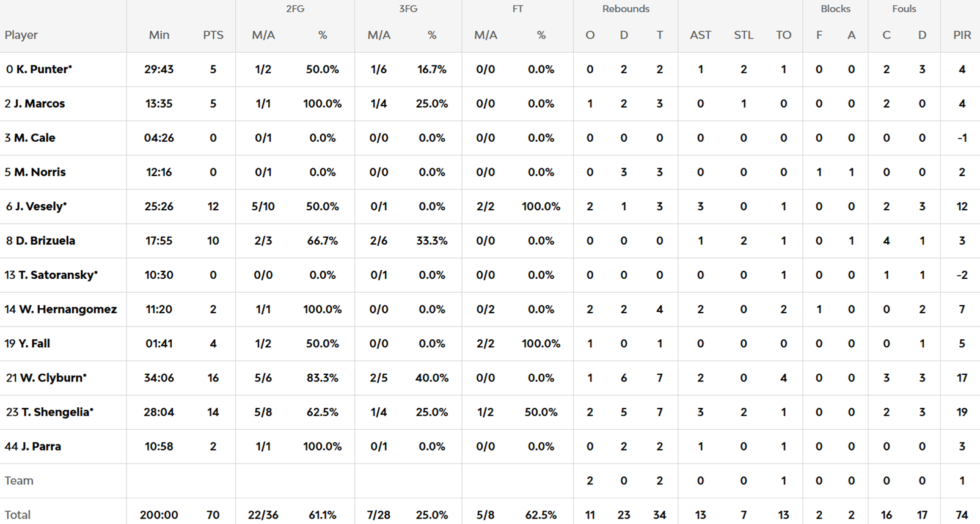Sort the table by the Min column
The height and width of the screenshot is (524, 980).
159,35
